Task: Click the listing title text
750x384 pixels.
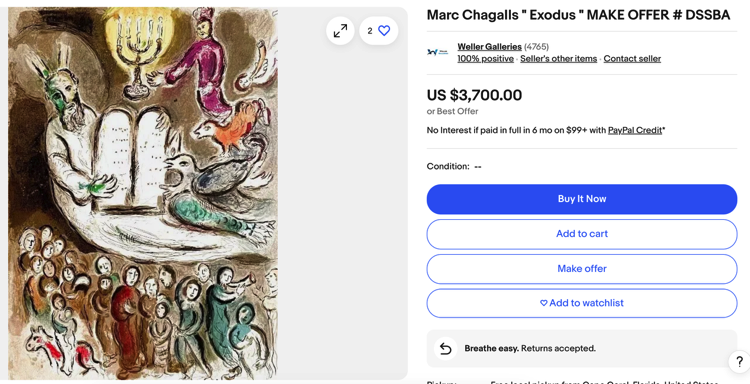Action: (578, 15)
